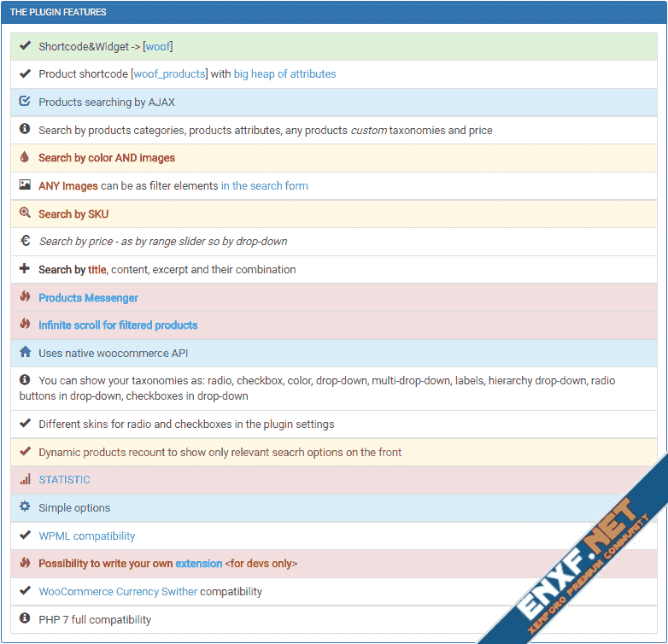668x644 pixels.
Task: Click the home icon beside Uses native woocommerce API
Action: click(25, 352)
